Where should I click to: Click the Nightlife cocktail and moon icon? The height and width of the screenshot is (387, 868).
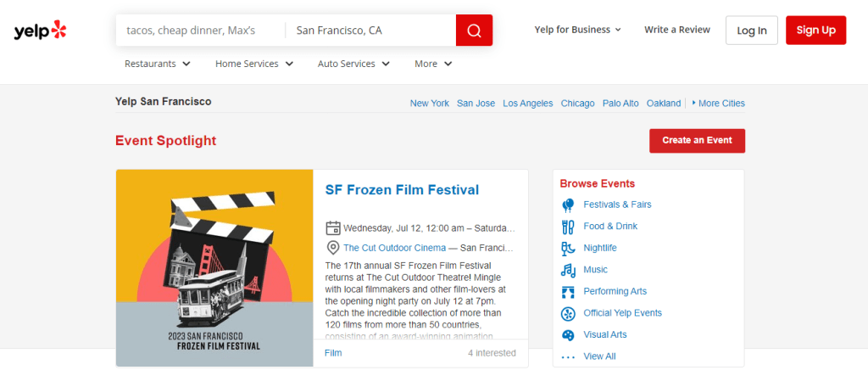click(568, 249)
